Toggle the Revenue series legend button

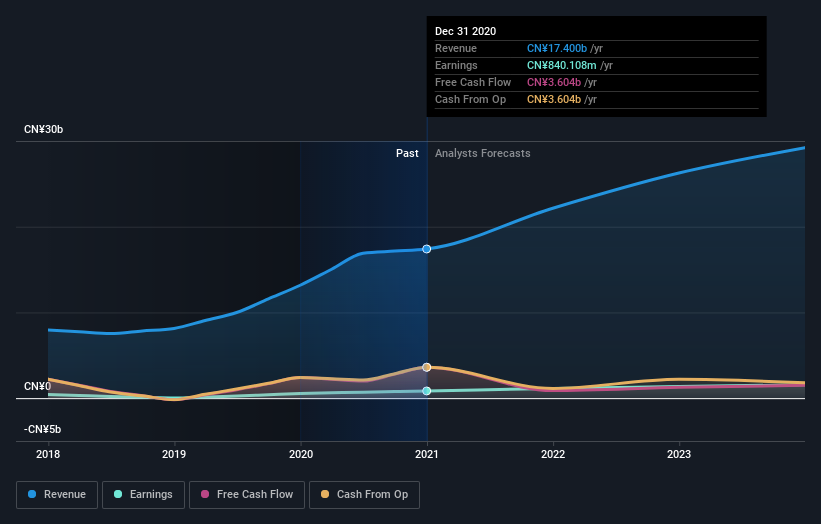click(57, 495)
